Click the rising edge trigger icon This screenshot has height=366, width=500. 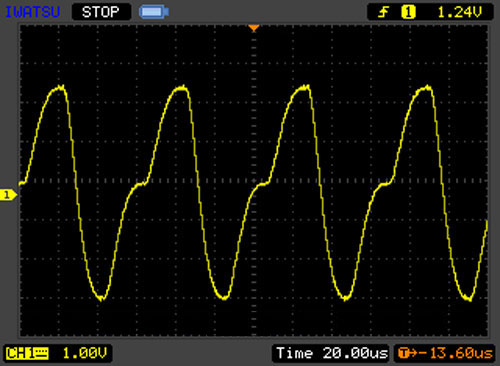pyautogui.click(x=383, y=12)
